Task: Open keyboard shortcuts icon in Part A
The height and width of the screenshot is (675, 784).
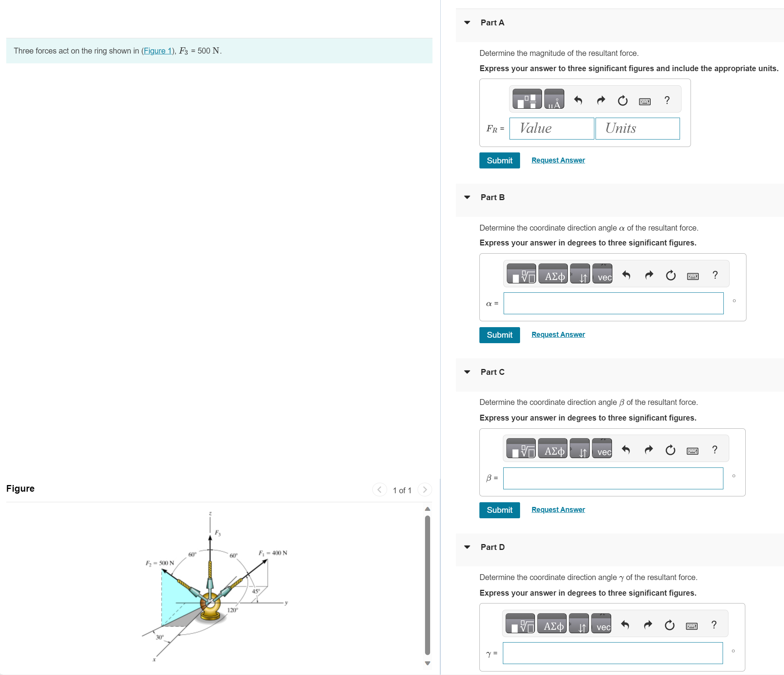Action: [x=644, y=101]
